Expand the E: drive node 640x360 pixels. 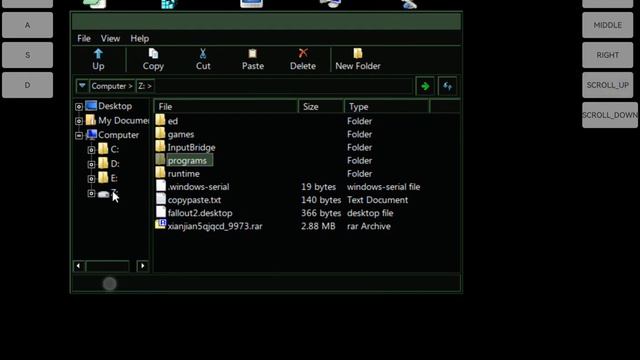[91, 179]
